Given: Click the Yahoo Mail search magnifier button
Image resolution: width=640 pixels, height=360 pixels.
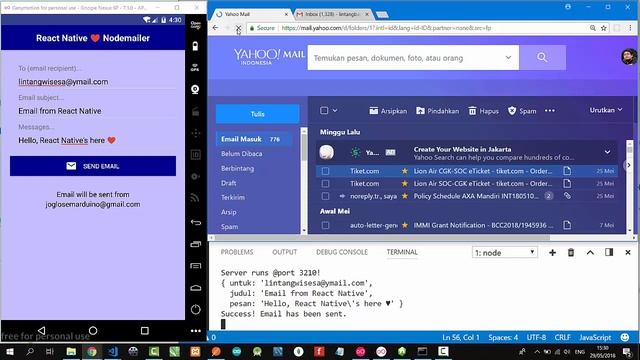Looking at the screenshot, I should [x=542, y=58].
